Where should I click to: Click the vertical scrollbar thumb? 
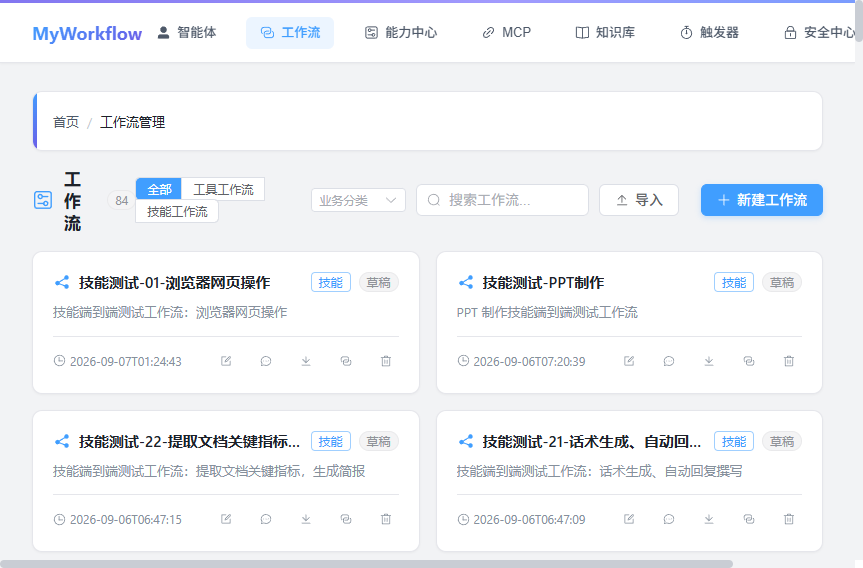(x=859, y=19)
